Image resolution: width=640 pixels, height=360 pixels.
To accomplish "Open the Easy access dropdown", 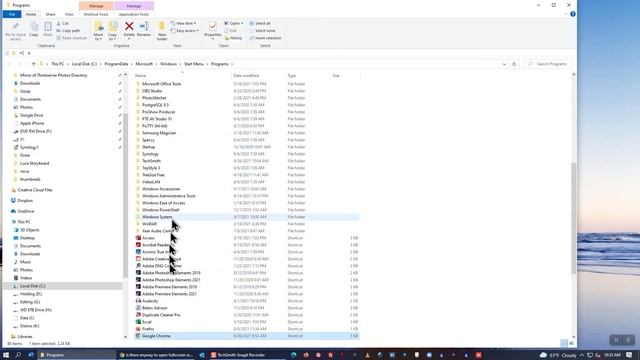I will click(185, 31).
